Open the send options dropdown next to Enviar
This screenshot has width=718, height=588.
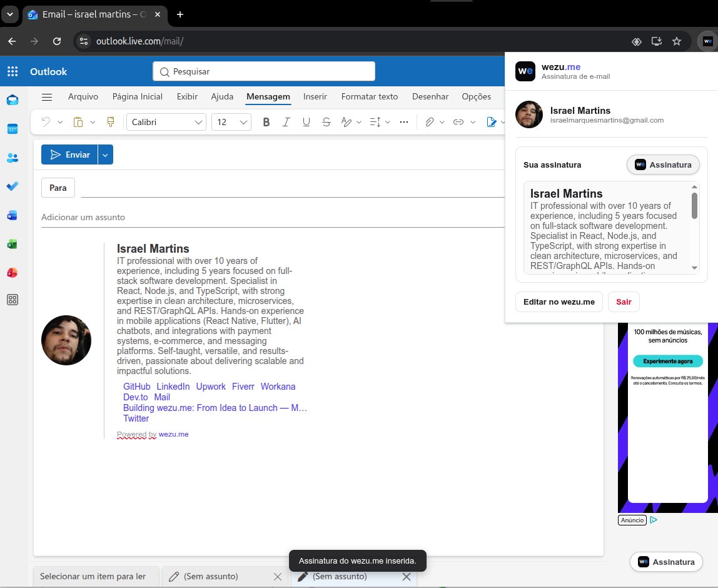tap(105, 155)
